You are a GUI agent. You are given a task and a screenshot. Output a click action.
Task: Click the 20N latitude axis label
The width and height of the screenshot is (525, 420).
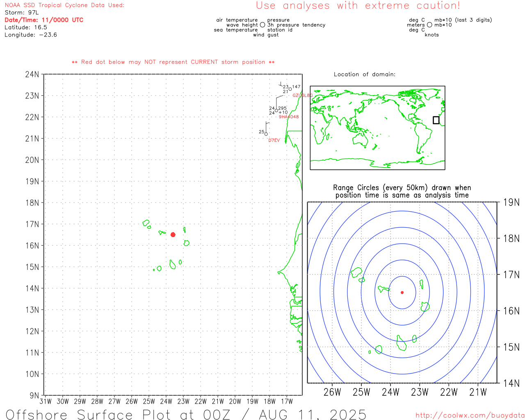coord(32,160)
